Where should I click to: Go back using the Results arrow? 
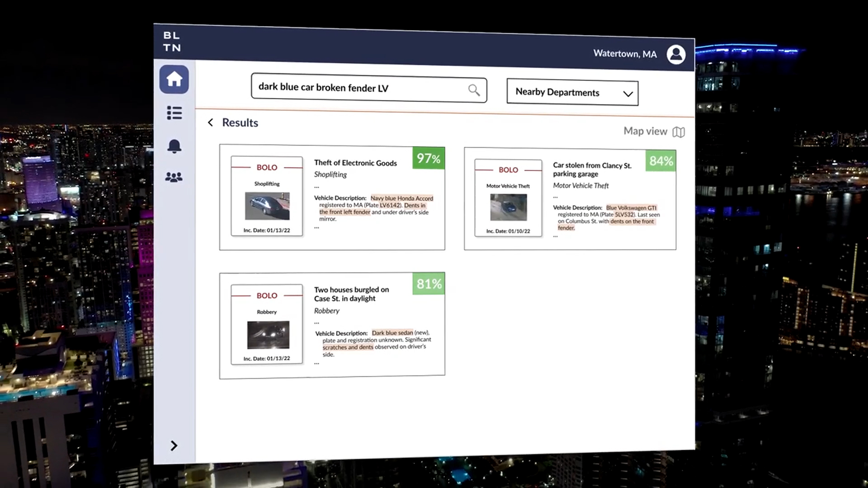[210, 122]
